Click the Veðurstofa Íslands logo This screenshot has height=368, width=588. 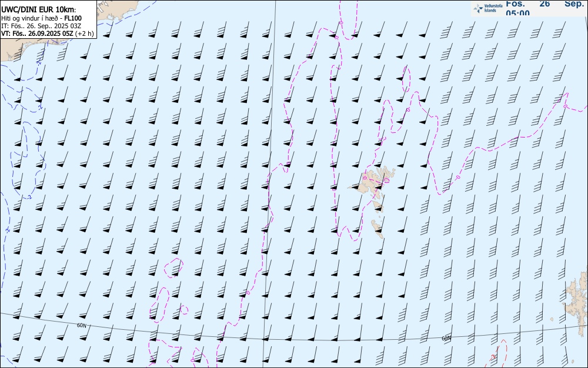tap(488, 8)
